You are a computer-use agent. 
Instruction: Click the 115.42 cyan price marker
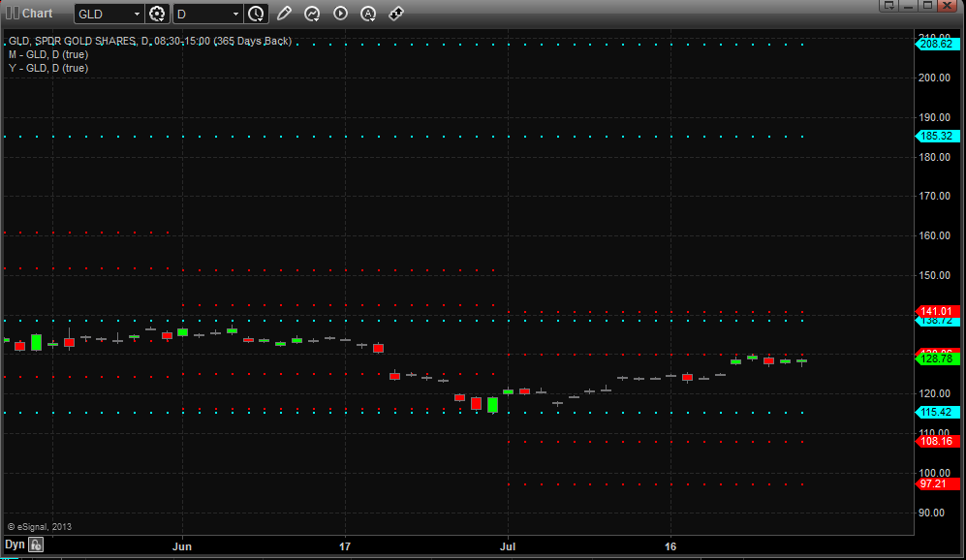(x=938, y=412)
